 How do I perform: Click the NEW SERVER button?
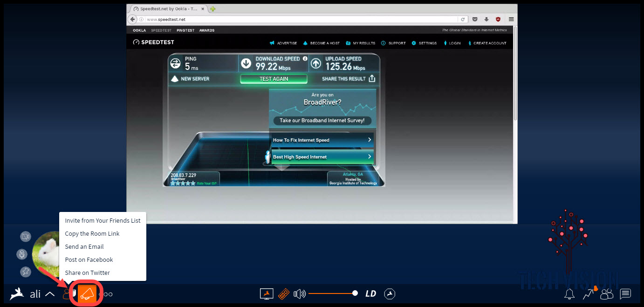pos(190,79)
